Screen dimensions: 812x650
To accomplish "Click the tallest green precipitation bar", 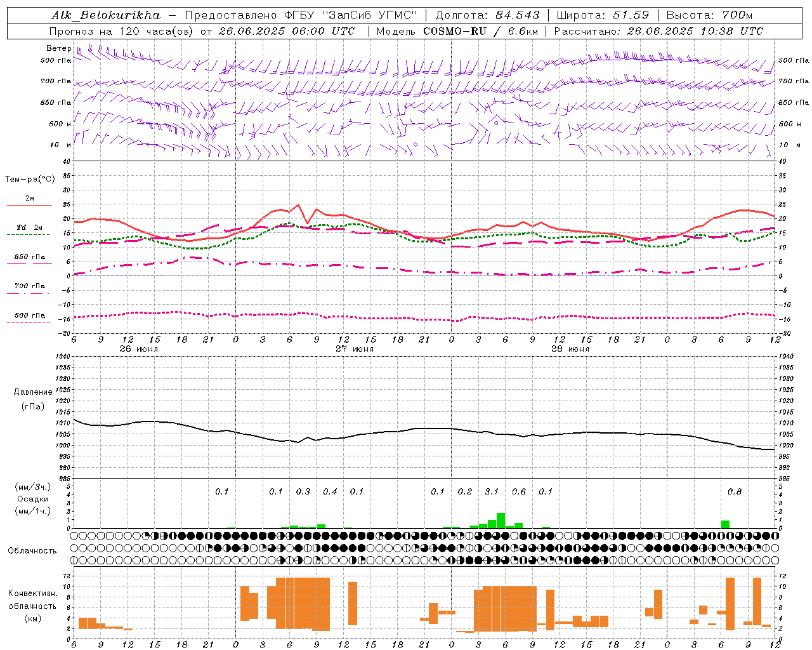I will [501, 521].
